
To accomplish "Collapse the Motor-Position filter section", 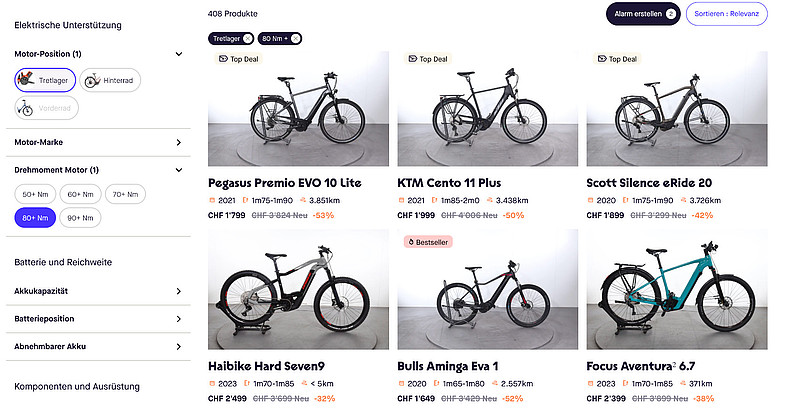I will tap(178, 53).
